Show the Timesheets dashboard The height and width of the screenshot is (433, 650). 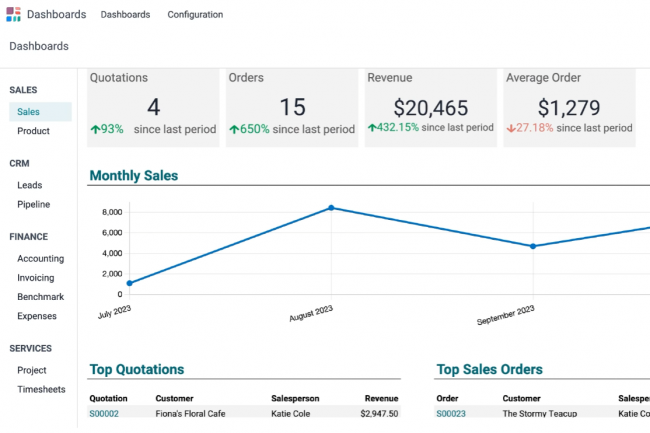pyautogui.click(x=41, y=389)
